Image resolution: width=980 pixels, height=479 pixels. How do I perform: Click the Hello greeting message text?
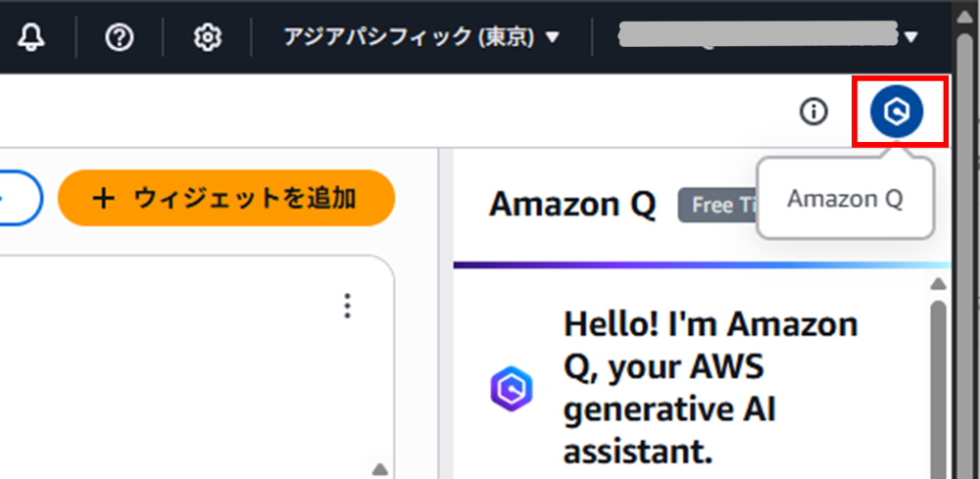coord(711,388)
